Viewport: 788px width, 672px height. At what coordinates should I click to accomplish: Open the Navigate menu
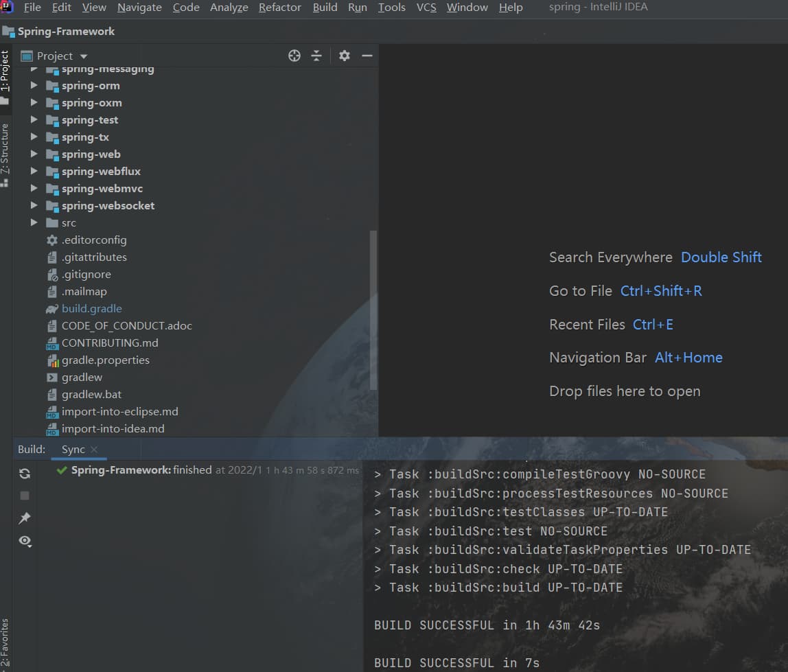pos(140,7)
